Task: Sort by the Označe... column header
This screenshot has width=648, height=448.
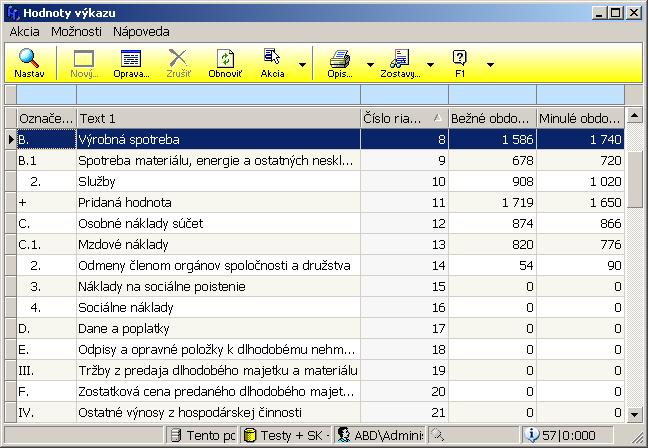Action: pyautogui.click(x=46, y=119)
